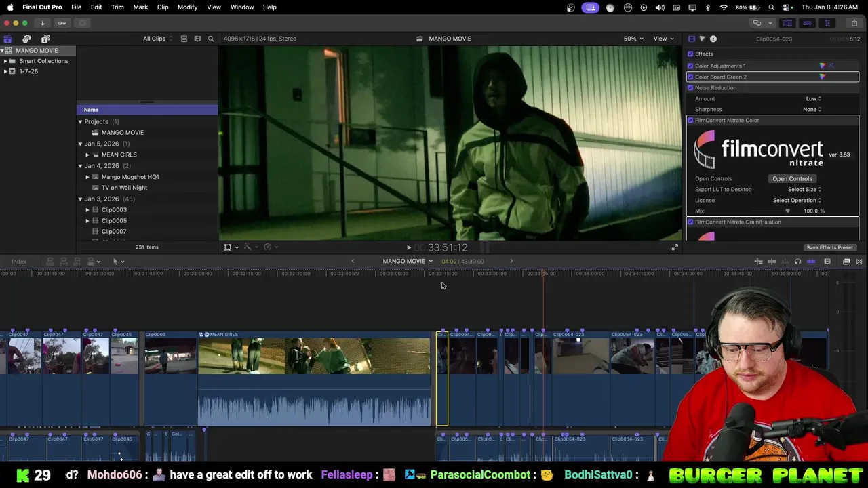Toggle the Timeline layout button
The height and width of the screenshot is (488, 868).
coord(807,23)
